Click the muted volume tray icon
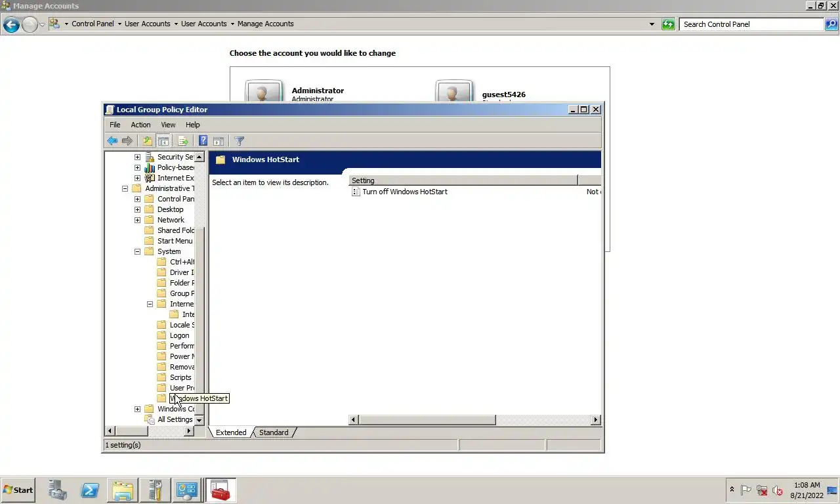 tap(778, 490)
